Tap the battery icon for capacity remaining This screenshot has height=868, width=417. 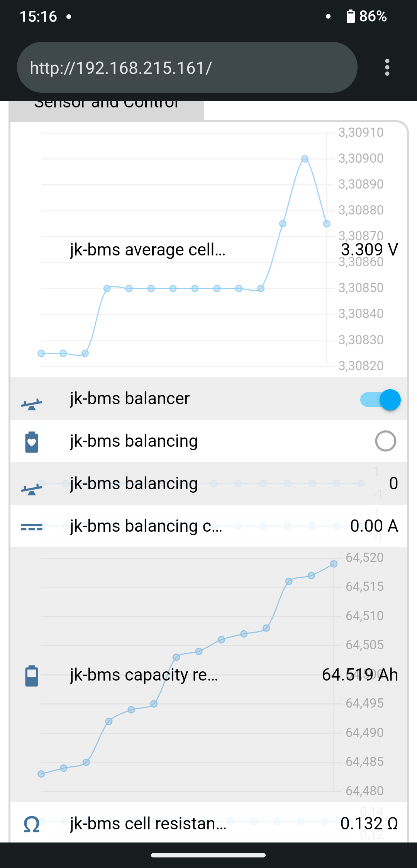32,676
